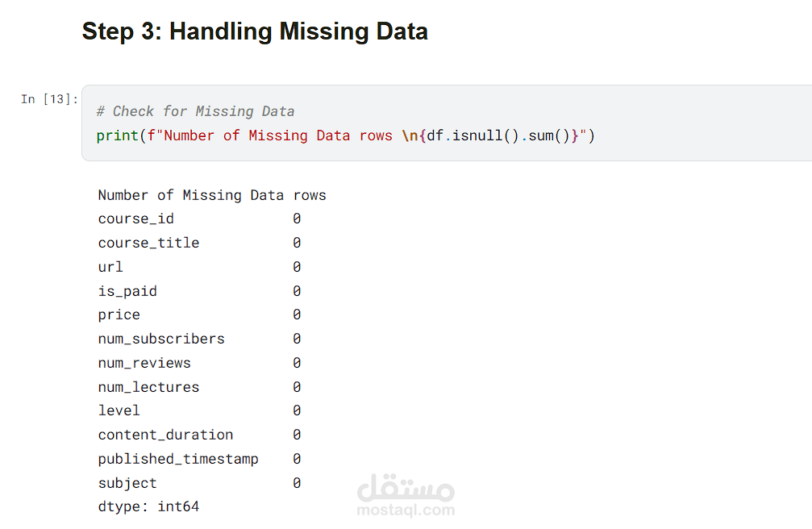Click the Check for Missing Data comment

pyautogui.click(x=195, y=111)
